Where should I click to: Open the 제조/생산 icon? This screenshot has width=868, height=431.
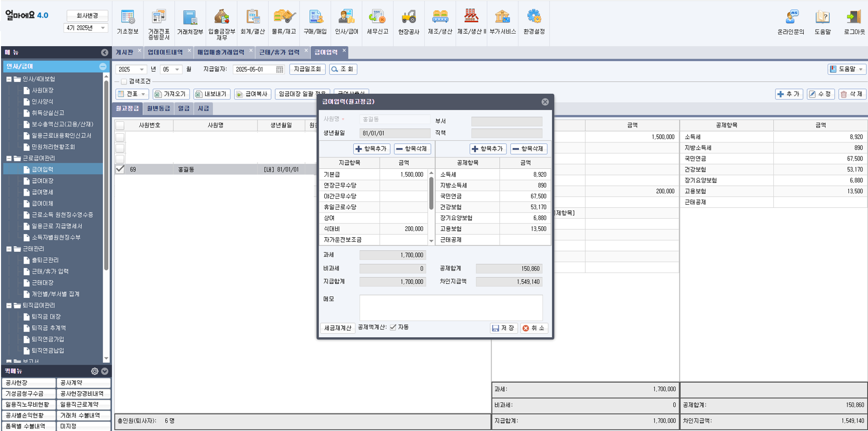coord(440,22)
